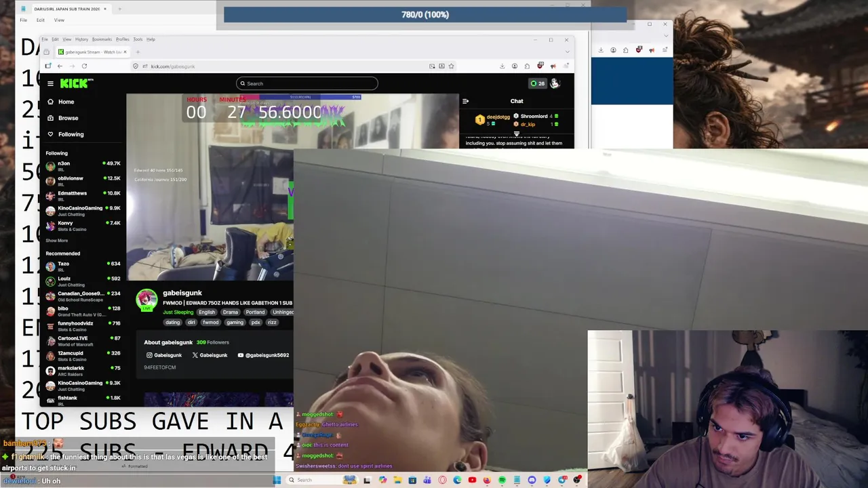Collapse the chat panel arrow icon
Viewport: 868px width, 488px height.
click(465, 101)
